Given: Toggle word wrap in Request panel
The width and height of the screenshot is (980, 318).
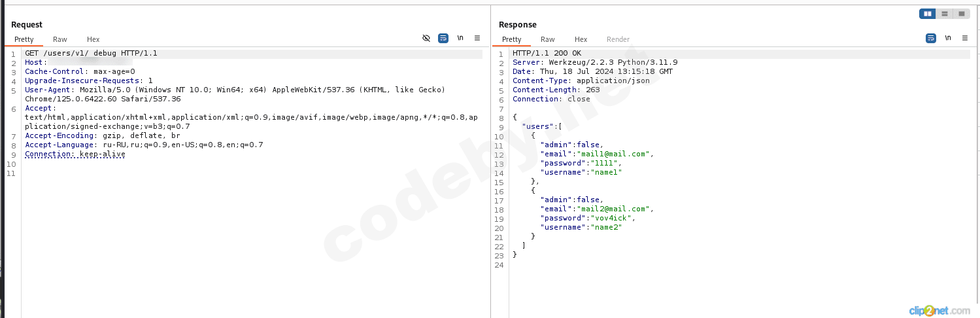Looking at the screenshot, I should pyautogui.click(x=443, y=39).
